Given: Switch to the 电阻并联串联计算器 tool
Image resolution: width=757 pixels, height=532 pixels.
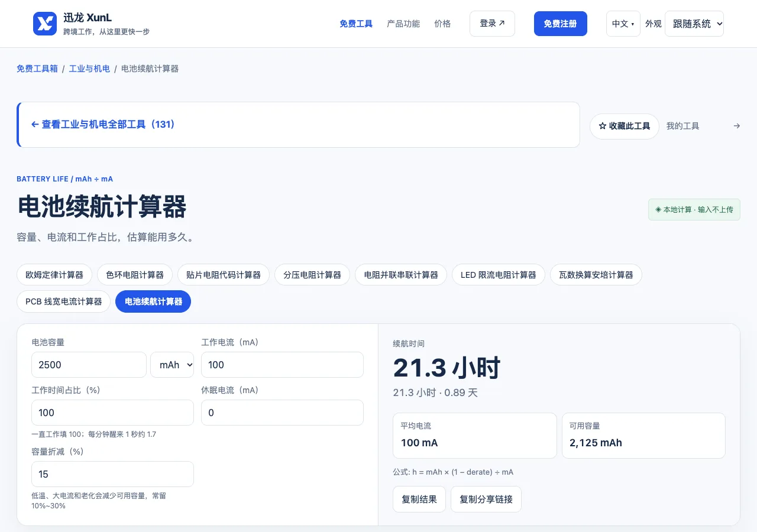Looking at the screenshot, I should point(401,275).
